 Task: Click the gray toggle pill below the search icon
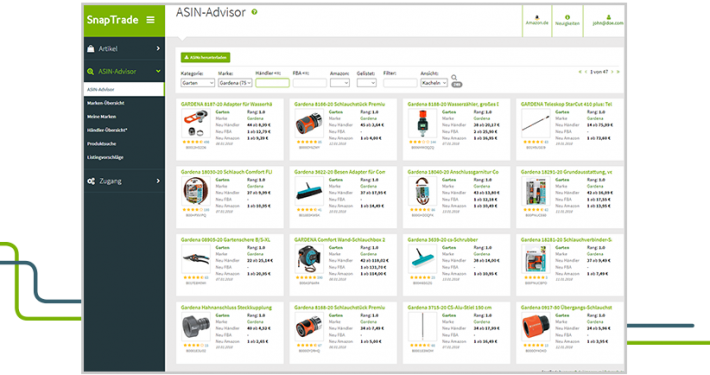click(x=457, y=85)
